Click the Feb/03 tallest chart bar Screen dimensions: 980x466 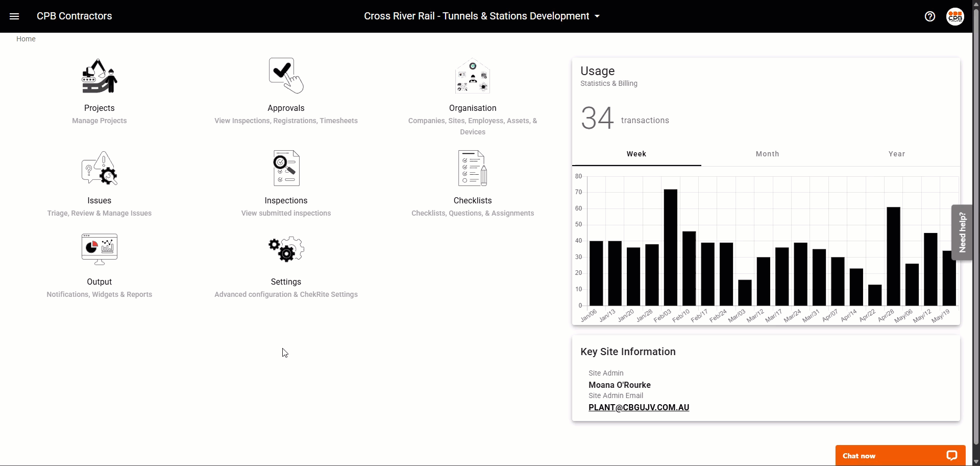pos(671,247)
